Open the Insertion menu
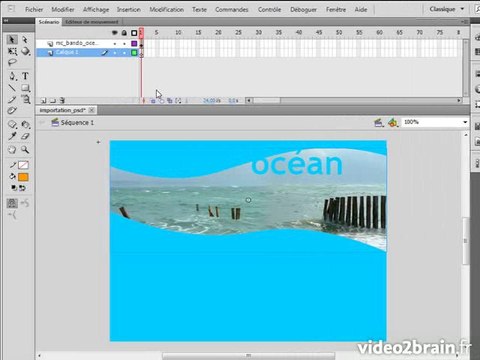Viewport: 480px width, 360px height. point(129,9)
